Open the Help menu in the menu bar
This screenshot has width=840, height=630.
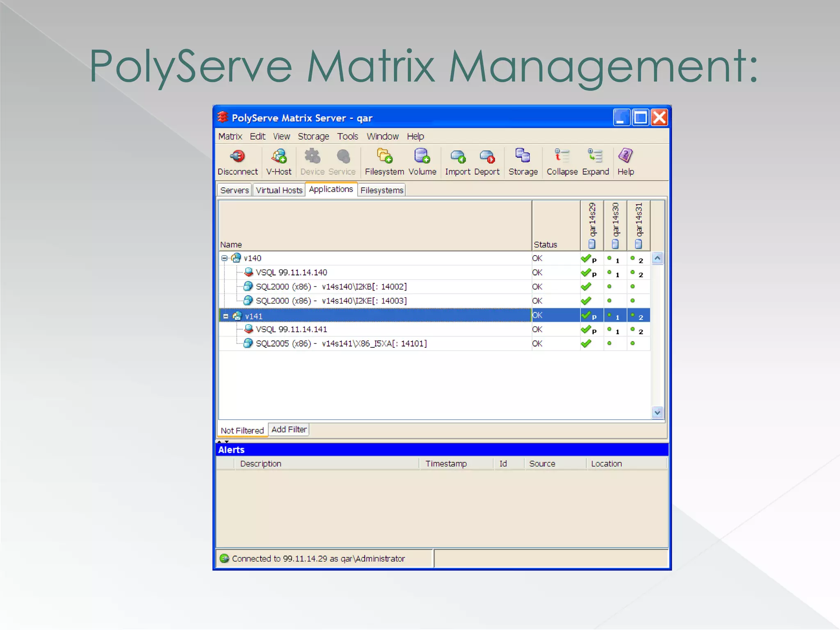415,136
